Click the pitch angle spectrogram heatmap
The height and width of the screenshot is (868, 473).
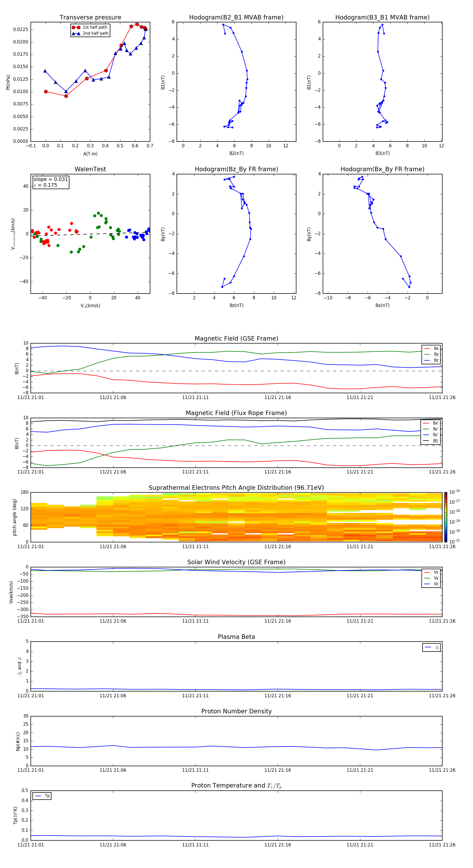click(x=236, y=517)
